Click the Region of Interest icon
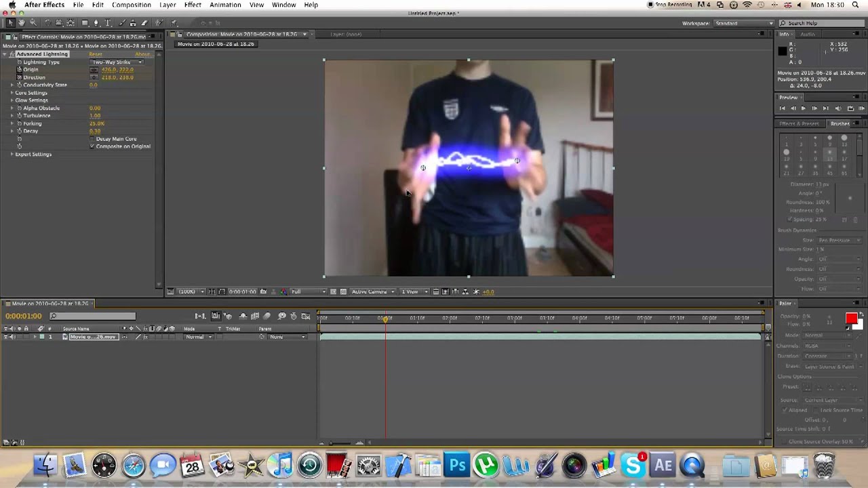This screenshot has width=868, height=488. (x=334, y=291)
